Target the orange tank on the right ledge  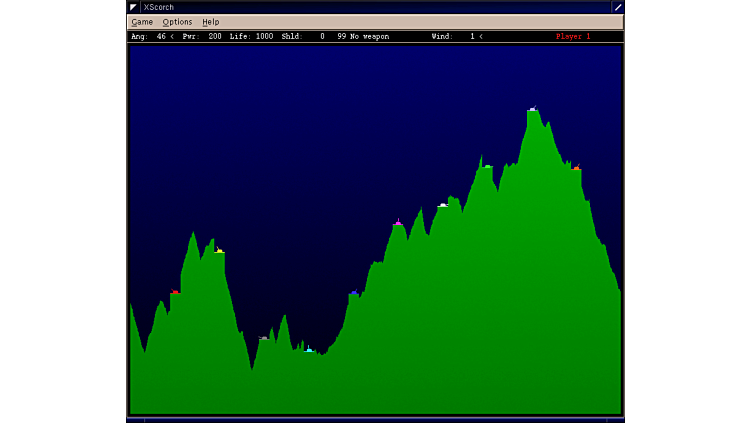[x=576, y=167]
